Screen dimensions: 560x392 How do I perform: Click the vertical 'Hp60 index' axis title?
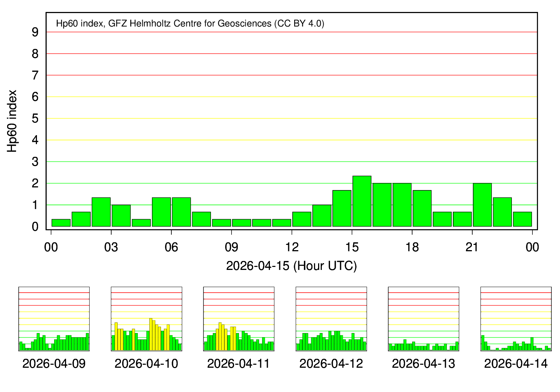click(12, 121)
